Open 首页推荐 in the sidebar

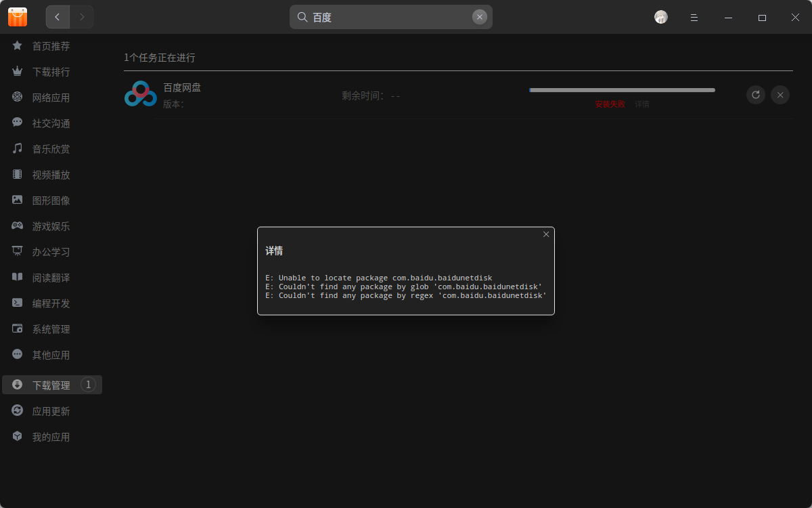coord(52,46)
